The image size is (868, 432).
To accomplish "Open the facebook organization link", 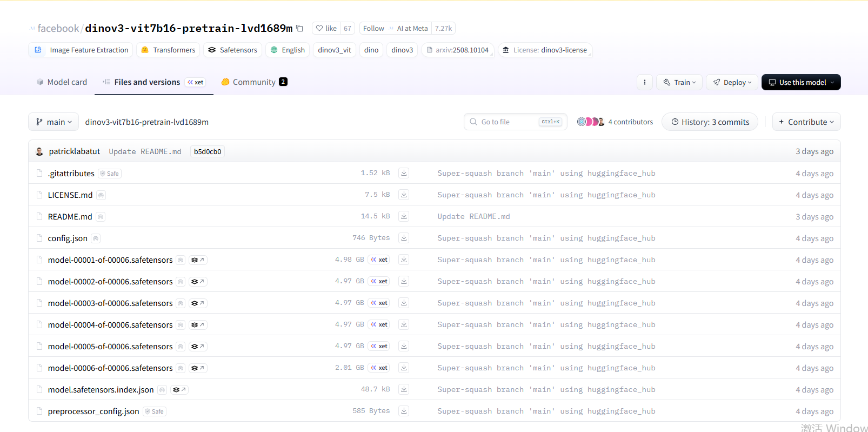I will (58, 28).
